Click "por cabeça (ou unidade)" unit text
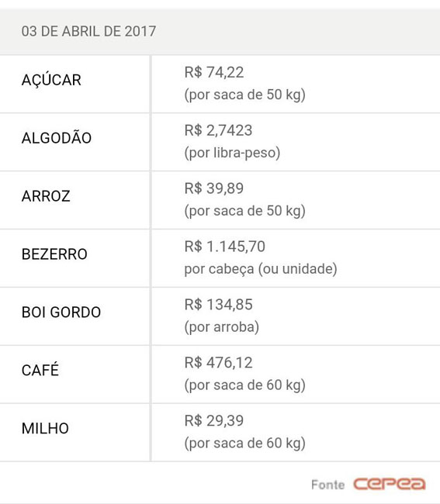Screen dimensions: 440x504 261,269
